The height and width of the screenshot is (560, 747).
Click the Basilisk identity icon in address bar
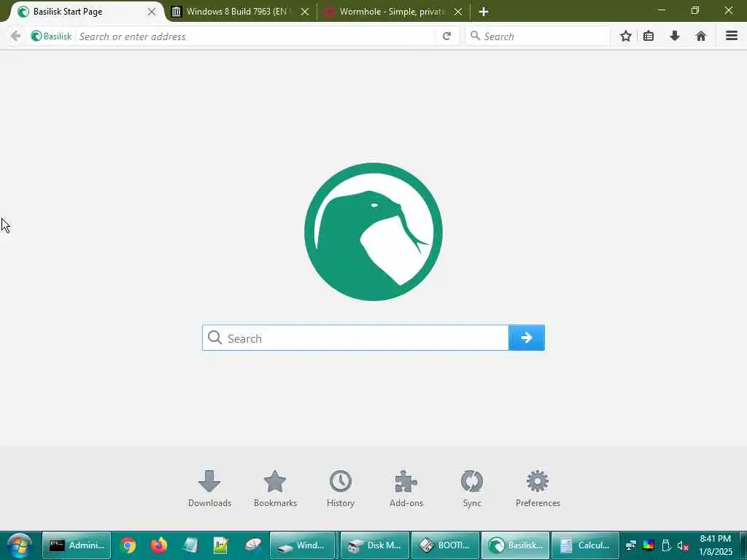point(51,36)
